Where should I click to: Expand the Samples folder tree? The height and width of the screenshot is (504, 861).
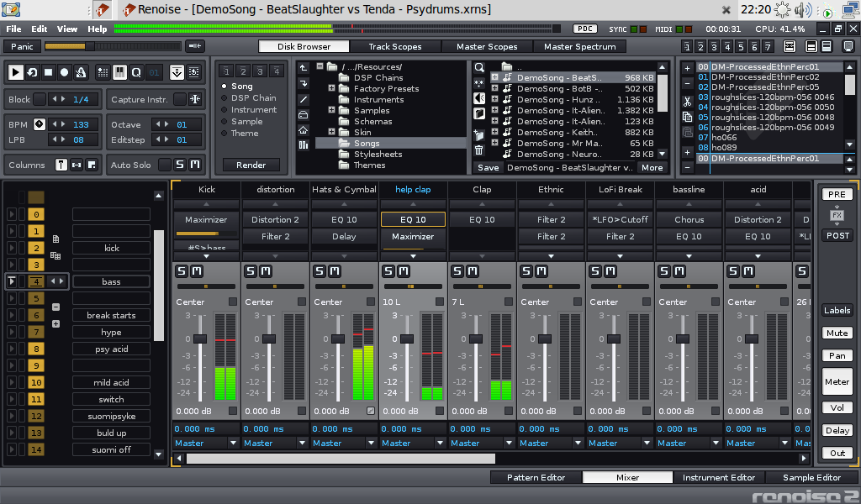coord(330,110)
